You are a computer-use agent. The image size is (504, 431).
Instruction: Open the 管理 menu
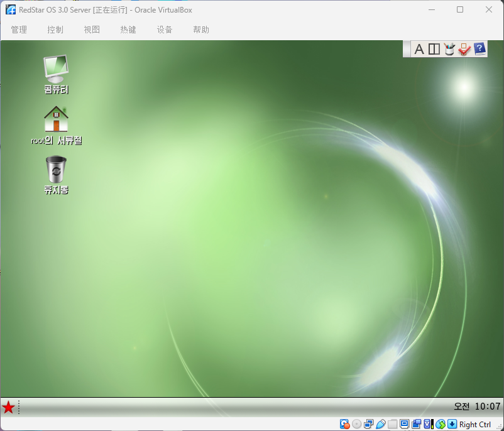coord(19,30)
